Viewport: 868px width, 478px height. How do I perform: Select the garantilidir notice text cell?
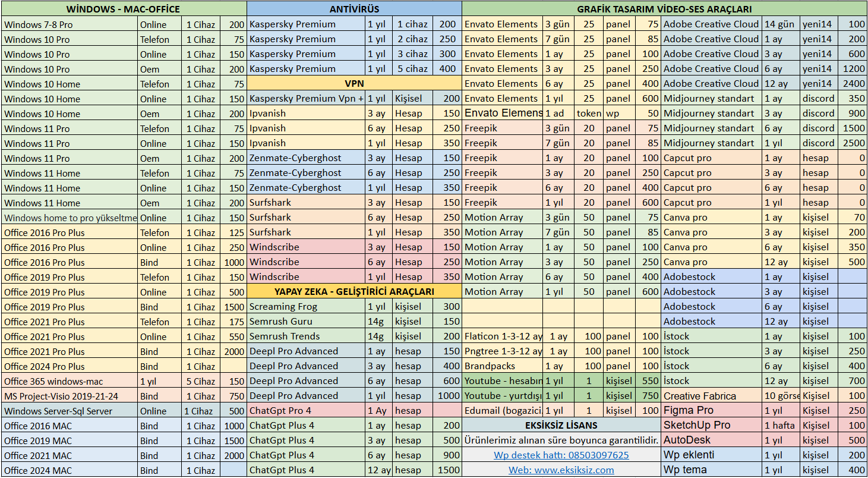point(561,441)
